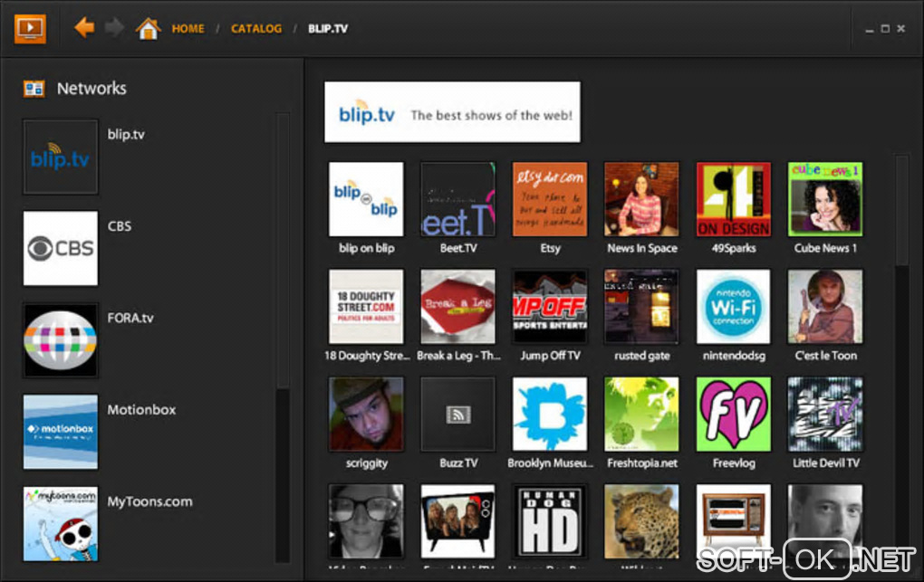
Task: Click the blip.tv network name text
Action: tap(126, 134)
